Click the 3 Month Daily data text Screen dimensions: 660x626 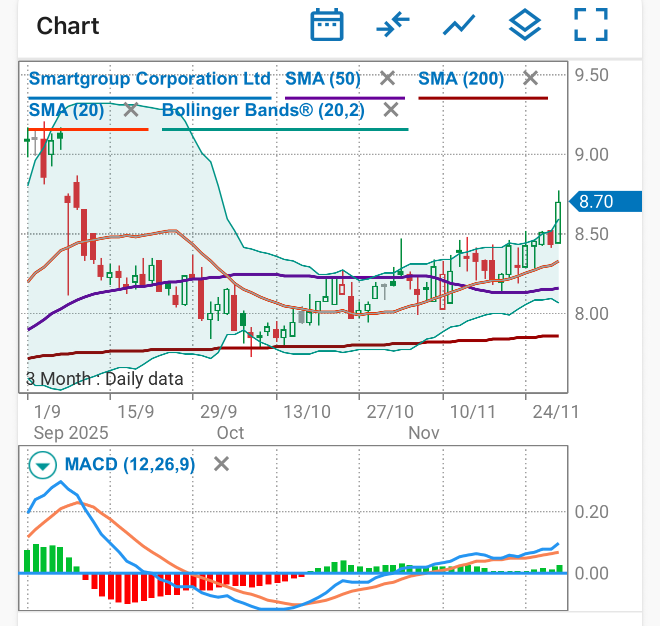pyautogui.click(x=104, y=379)
